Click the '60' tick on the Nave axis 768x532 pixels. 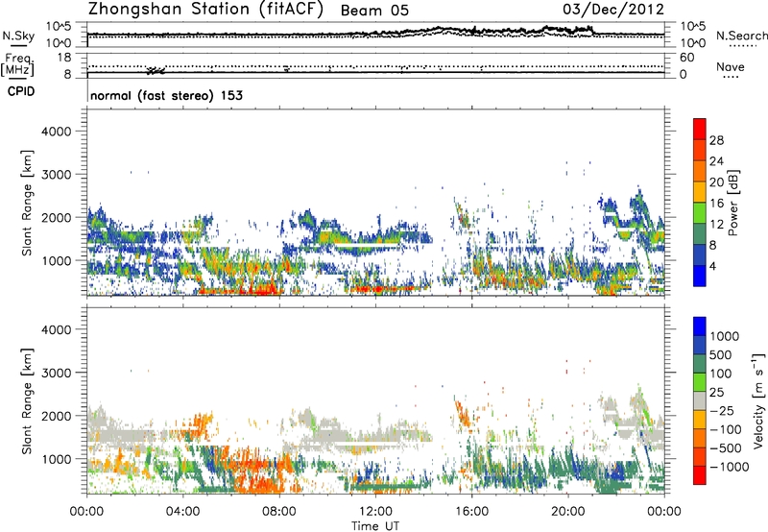[686, 58]
